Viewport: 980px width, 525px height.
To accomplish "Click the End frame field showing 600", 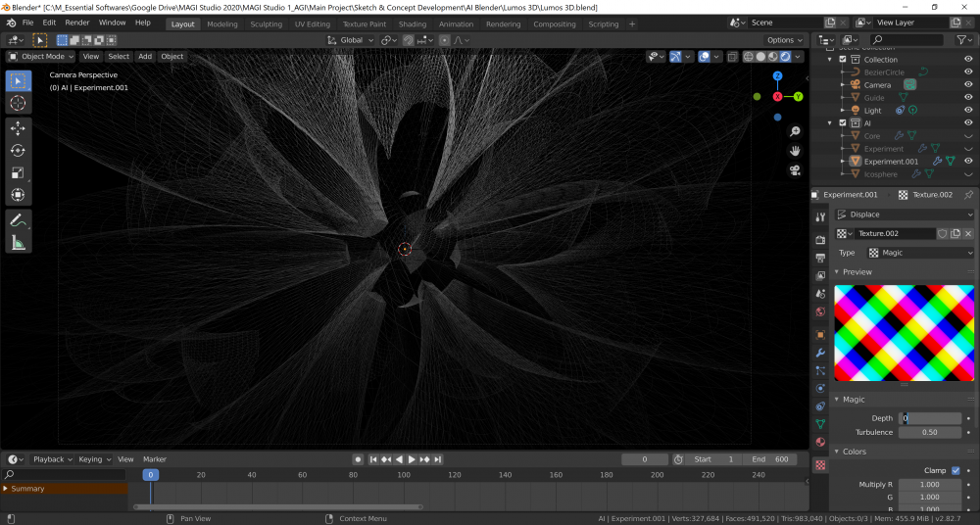I will click(x=770, y=459).
